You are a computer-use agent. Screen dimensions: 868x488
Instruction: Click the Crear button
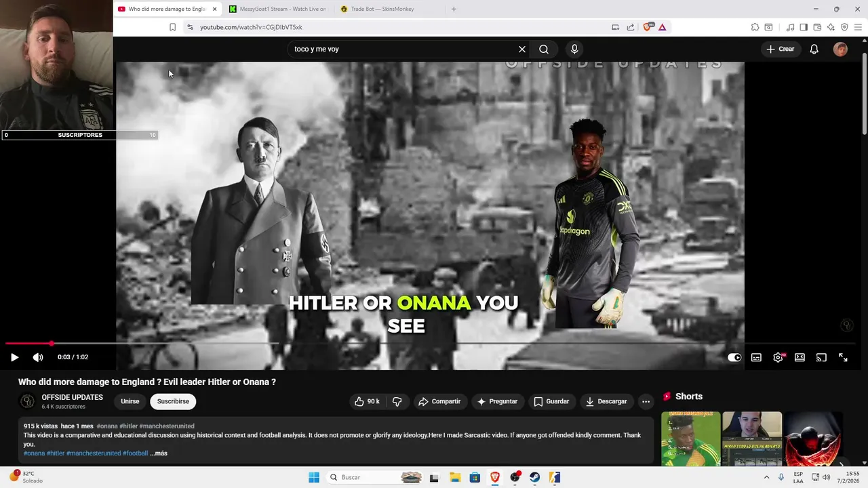click(x=781, y=49)
